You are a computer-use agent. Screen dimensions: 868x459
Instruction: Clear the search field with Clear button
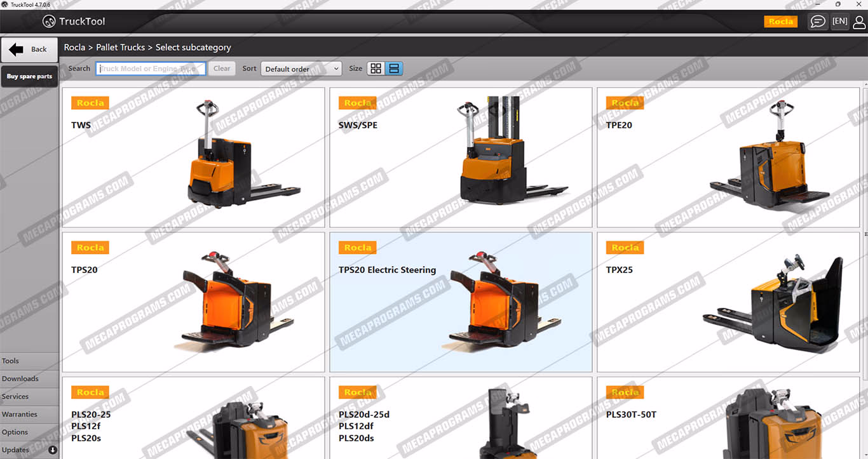click(x=222, y=69)
